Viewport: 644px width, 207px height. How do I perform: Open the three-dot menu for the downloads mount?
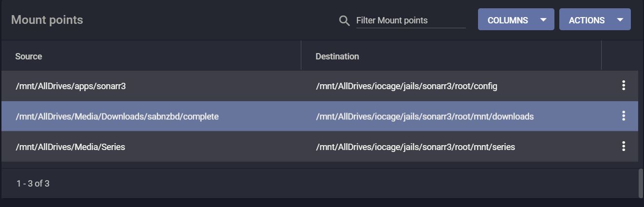point(623,116)
